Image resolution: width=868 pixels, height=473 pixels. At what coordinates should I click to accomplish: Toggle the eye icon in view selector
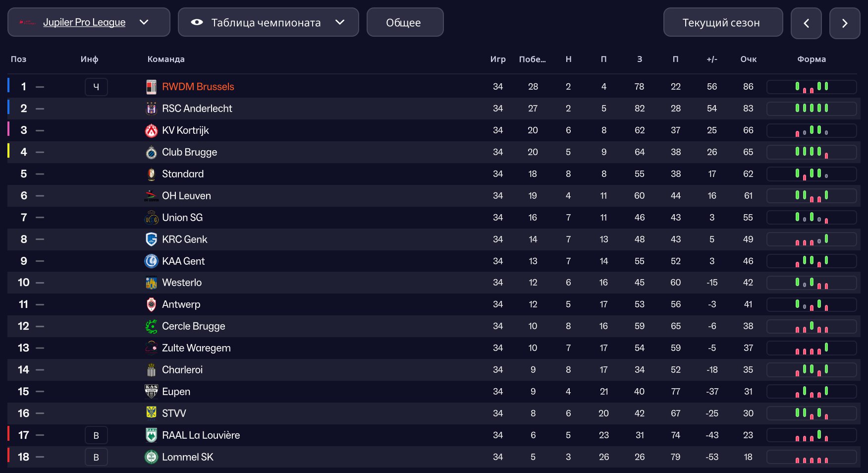pos(197,22)
